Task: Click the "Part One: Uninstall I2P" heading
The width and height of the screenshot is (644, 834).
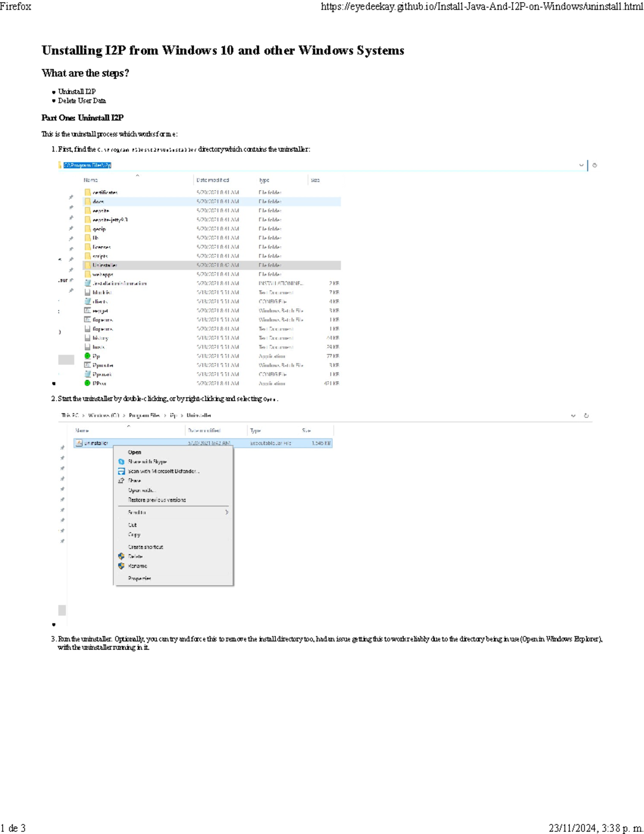Action: coord(83,118)
